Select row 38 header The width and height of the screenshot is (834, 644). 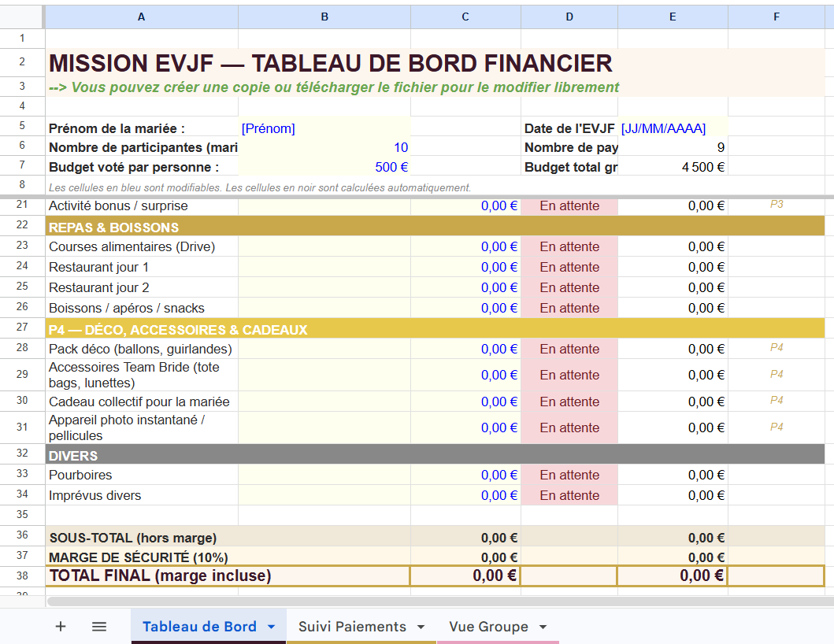22,576
